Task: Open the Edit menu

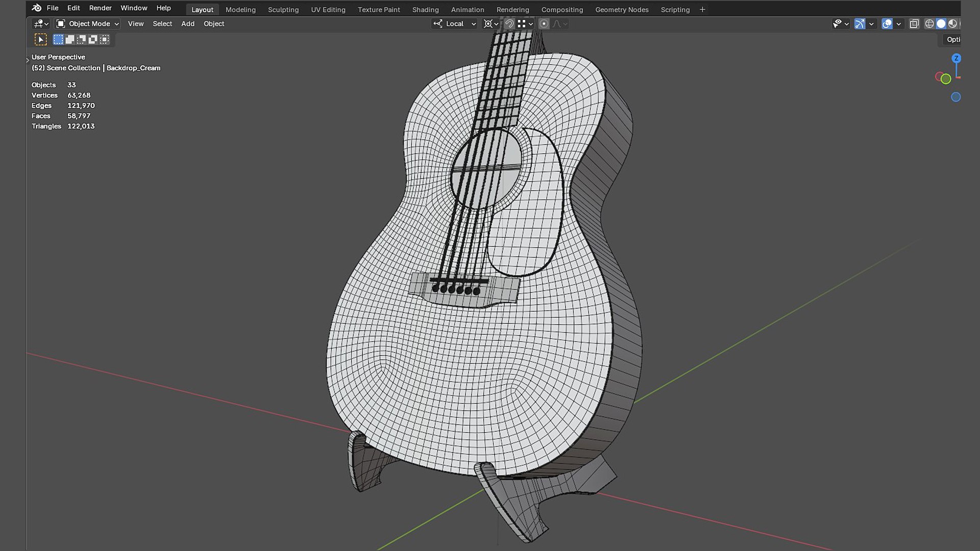Action: (x=73, y=8)
